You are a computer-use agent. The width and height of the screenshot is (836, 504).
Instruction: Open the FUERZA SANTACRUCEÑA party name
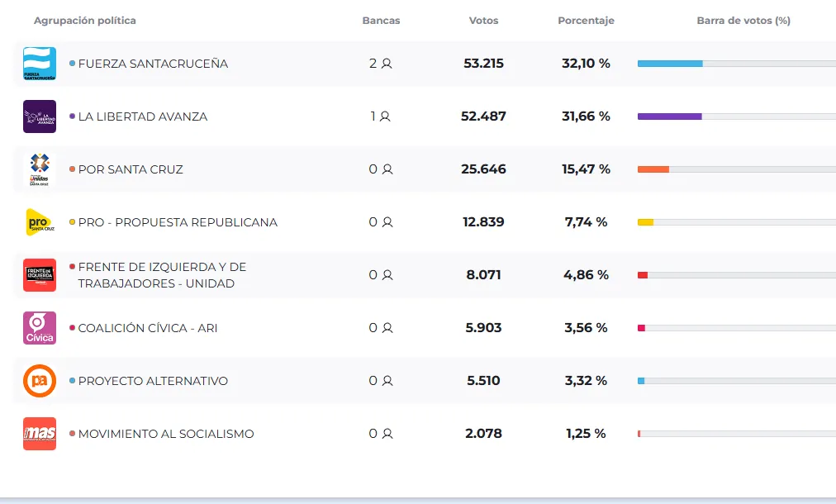(153, 64)
